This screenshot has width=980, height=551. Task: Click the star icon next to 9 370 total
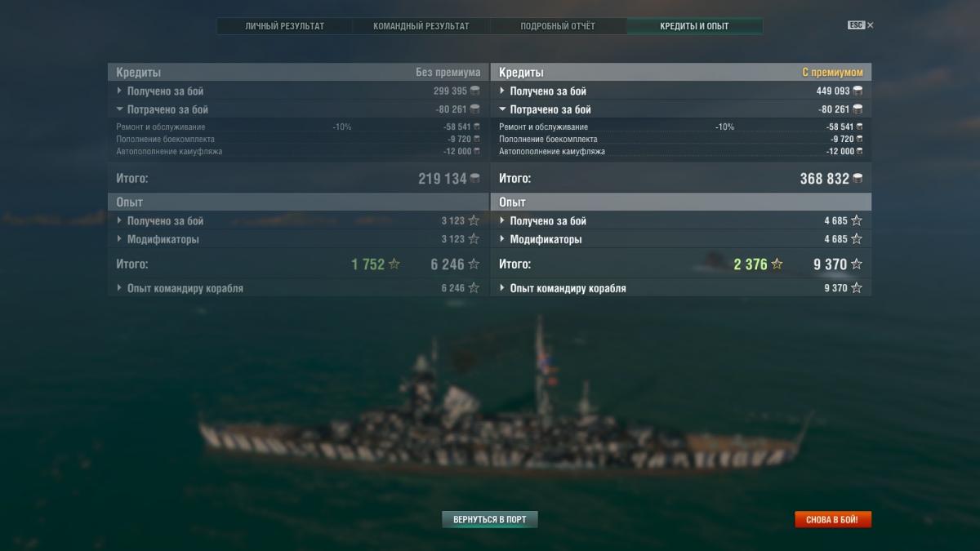click(x=857, y=264)
